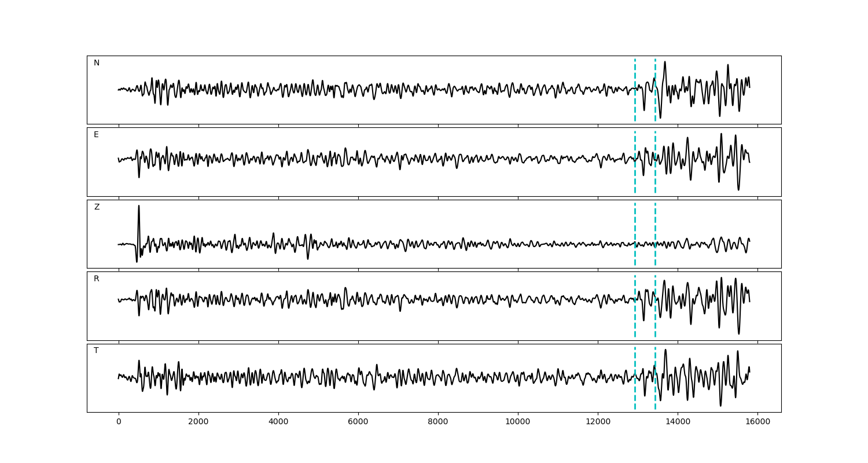Click the T component label
Image resolution: width=868 pixels, height=463 pixels.
click(96, 351)
